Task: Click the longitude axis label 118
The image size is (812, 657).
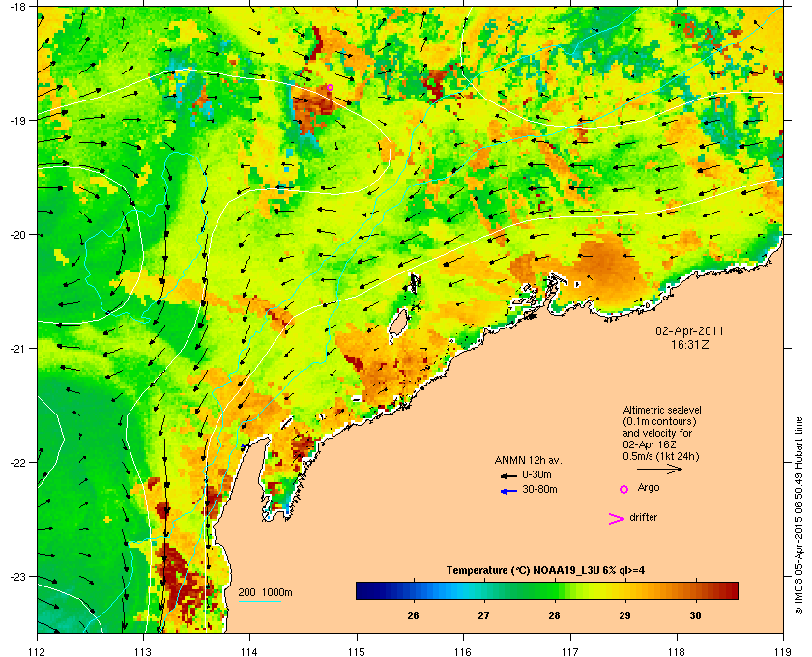Action: [x=677, y=651]
